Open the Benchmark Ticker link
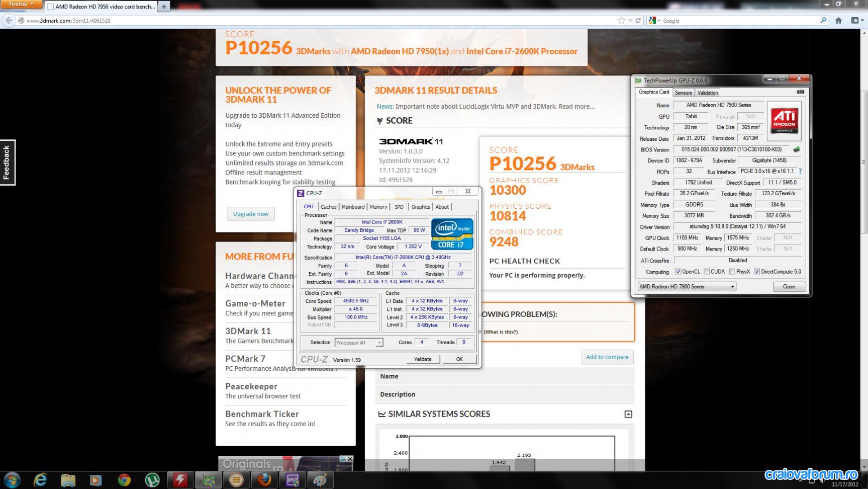The width and height of the screenshot is (868, 489). coord(262,414)
